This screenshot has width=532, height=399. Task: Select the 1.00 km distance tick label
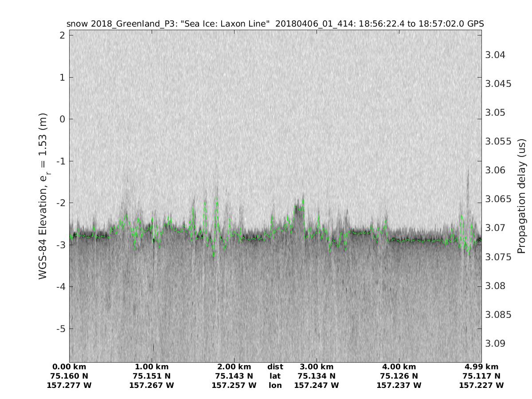[152, 367]
